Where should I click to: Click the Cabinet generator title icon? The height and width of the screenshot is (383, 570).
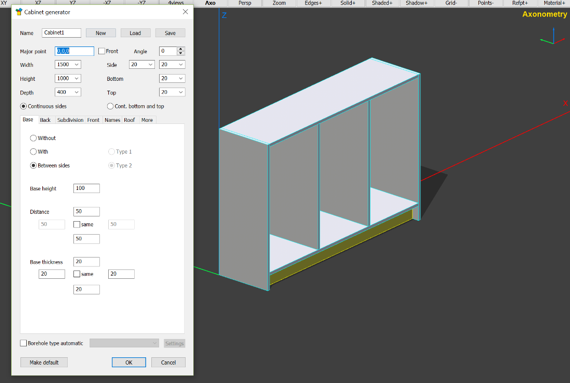pyautogui.click(x=19, y=12)
